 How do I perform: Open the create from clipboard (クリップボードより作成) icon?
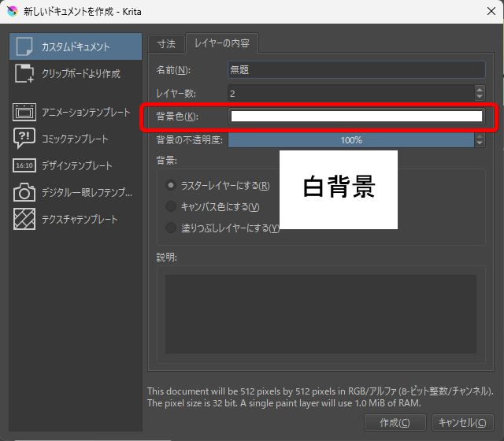[x=24, y=73]
